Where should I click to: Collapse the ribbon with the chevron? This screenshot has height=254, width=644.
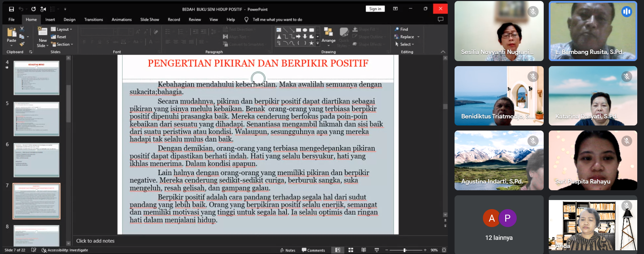click(443, 52)
